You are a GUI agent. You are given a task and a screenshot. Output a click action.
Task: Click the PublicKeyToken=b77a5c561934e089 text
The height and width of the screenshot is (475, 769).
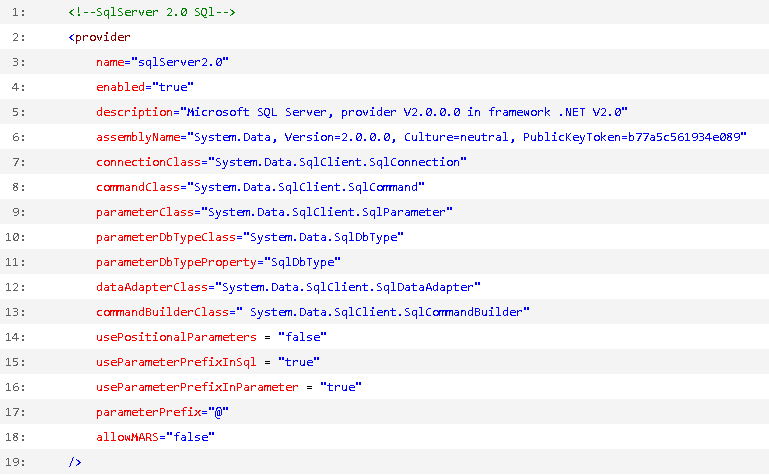[631, 137]
